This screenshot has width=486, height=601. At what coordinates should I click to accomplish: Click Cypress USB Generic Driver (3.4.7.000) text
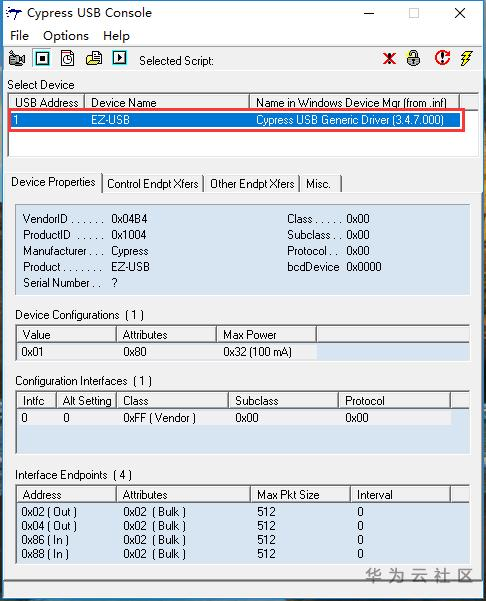coord(350,120)
